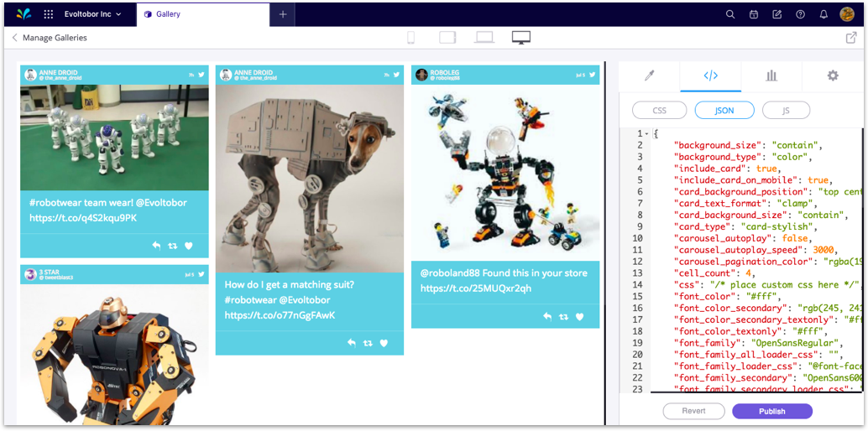Reply to the #robotwear team wear tweet
Screen dimensions: 868x431
point(156,247)
